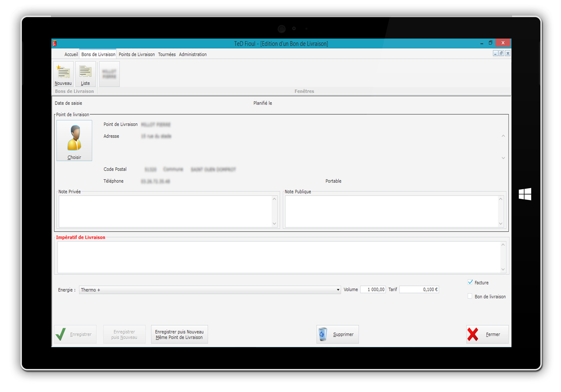Image resolution: width=561 pixels, height=392 pixels.
Task: Click Note Privée scroll up arrow
Action: point(274,199)
